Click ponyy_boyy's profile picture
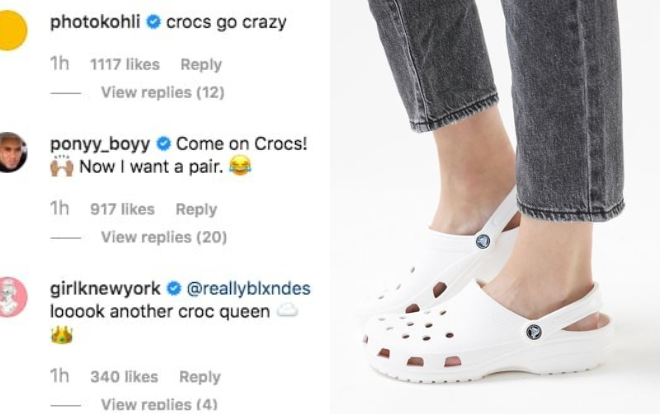Viewport: 660px width, 414px height. point(12,153)
